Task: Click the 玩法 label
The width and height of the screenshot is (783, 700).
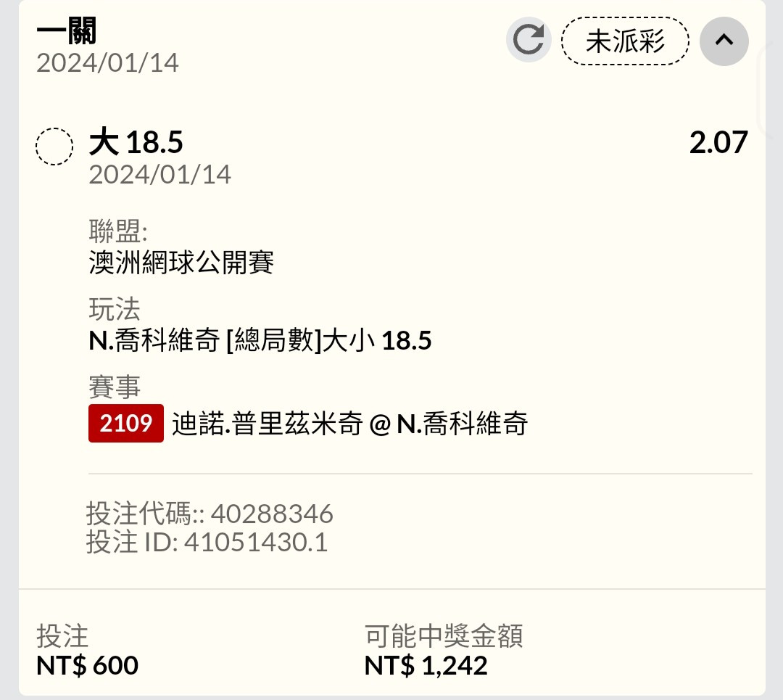Action: click(x=115, y=309)
